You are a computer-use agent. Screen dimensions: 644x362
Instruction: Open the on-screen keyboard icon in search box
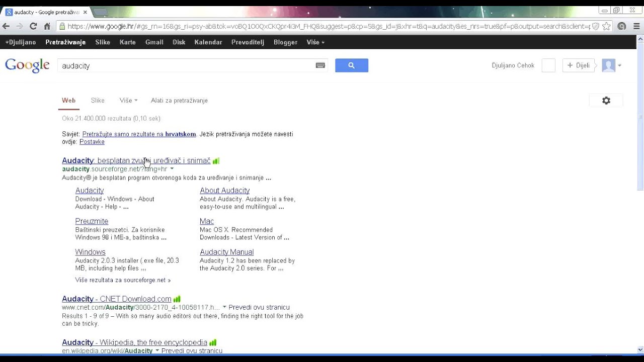click(320, 65)
